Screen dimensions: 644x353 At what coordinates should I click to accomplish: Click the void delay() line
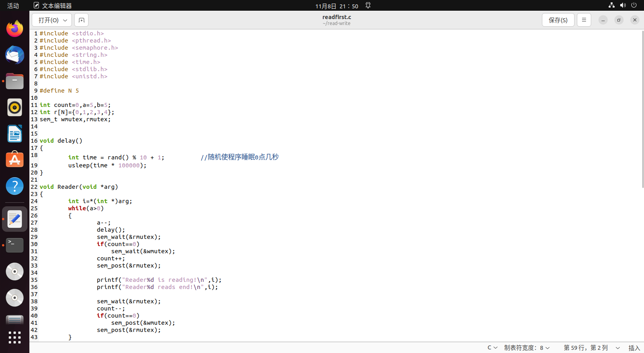click(61, 141)
